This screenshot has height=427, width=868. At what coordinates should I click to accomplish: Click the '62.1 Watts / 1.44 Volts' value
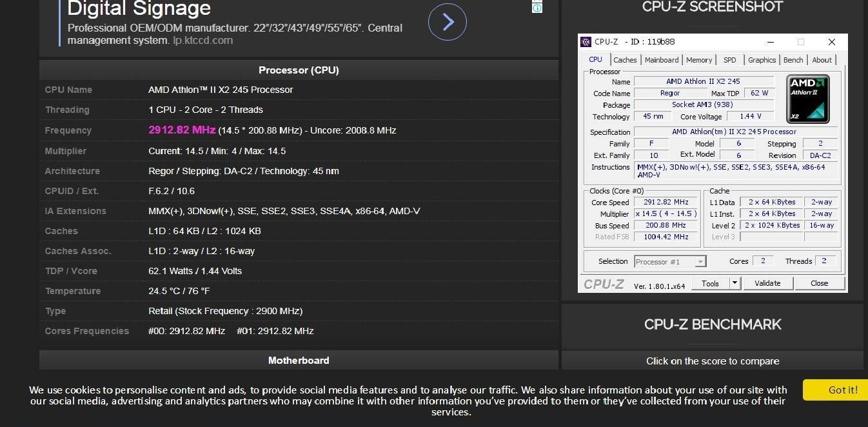pyautogui.click(x=195, y=271)
